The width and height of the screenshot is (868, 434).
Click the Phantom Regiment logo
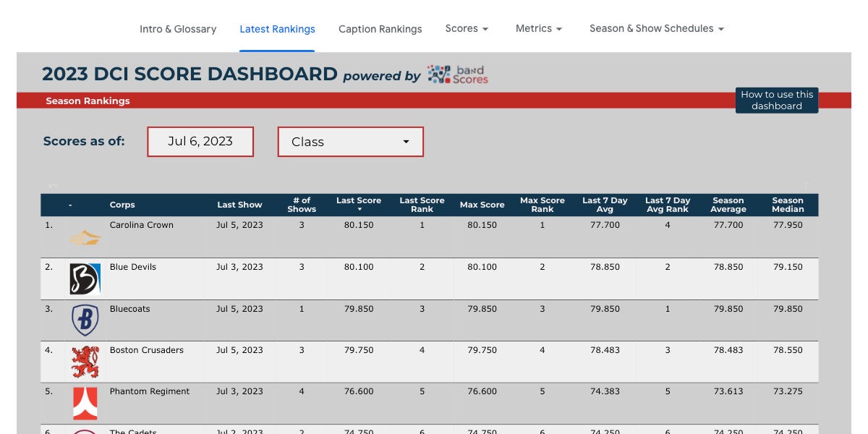tap(85, 404)
